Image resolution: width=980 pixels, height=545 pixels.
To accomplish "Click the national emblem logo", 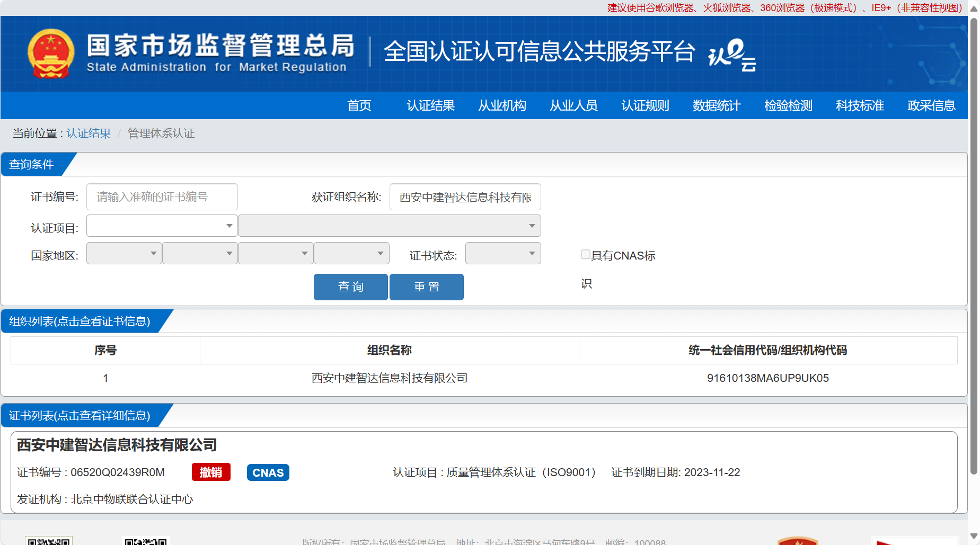I will (50, 53).
